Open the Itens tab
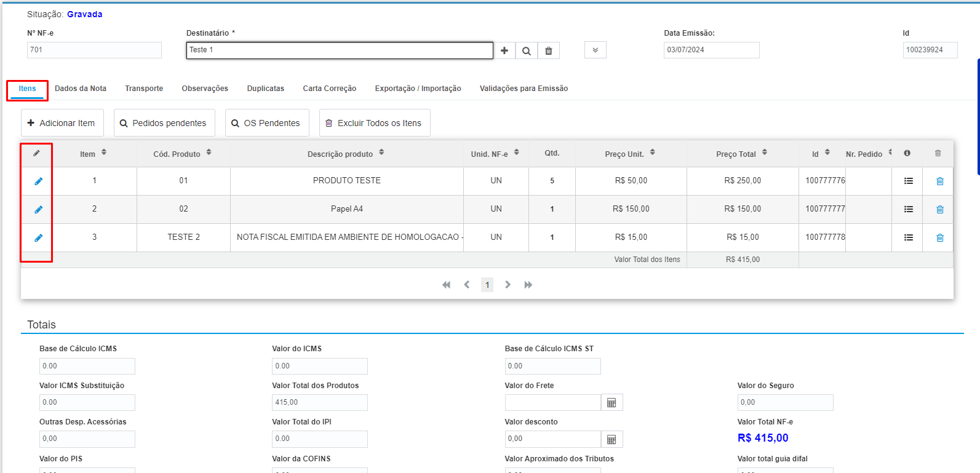The height and width of the screenshot is (473, 980). pos(27,89)
